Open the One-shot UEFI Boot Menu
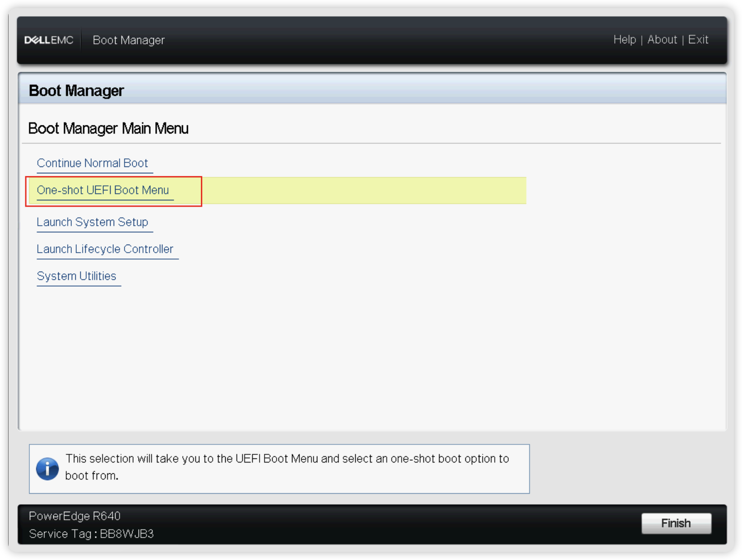The height and width of the screenshot is (560, 742). coord(103,190)
